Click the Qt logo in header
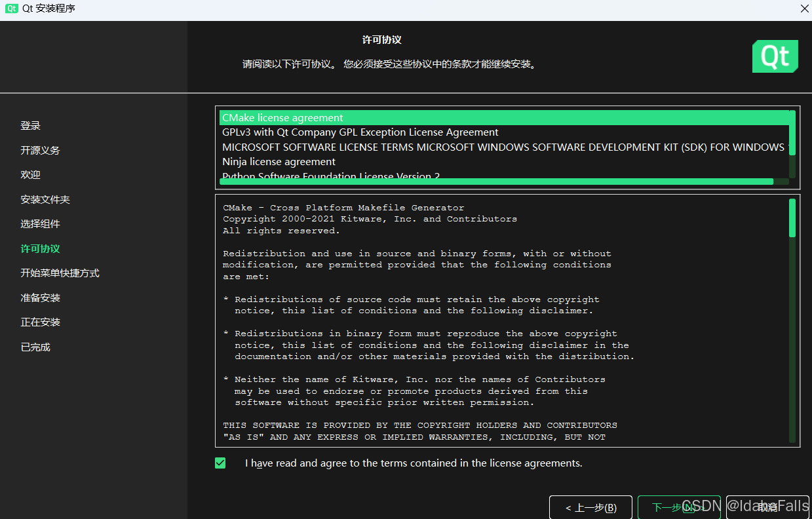 click(x=775, y=56)
